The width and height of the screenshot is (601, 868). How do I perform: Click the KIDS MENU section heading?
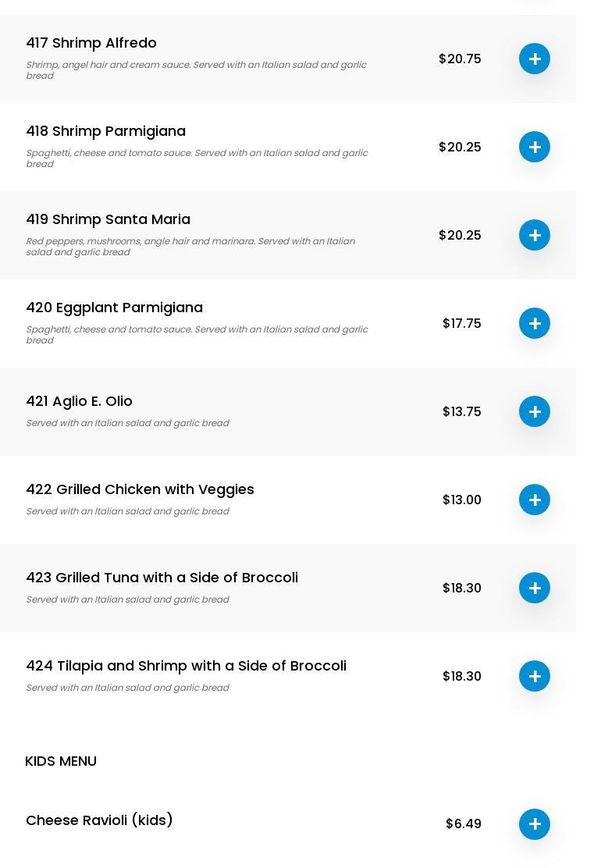pos(61,761)
